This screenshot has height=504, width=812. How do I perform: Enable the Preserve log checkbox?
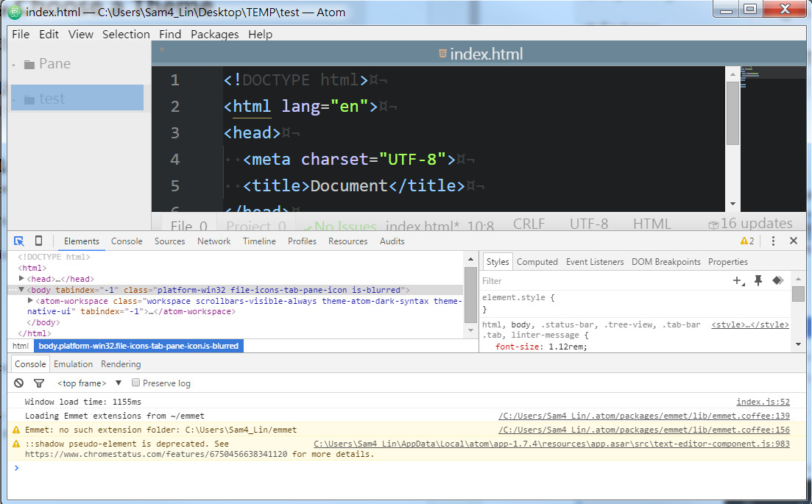135,383
